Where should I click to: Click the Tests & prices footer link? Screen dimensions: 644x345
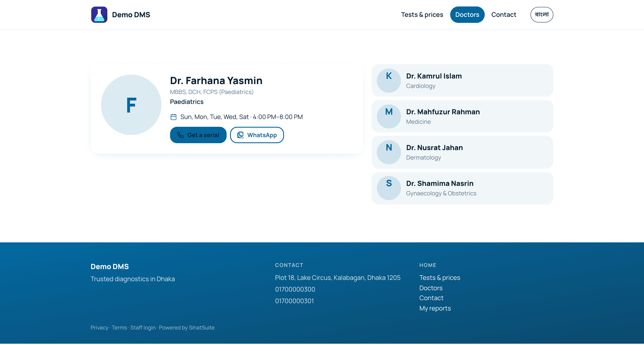[x=439, y=278]
